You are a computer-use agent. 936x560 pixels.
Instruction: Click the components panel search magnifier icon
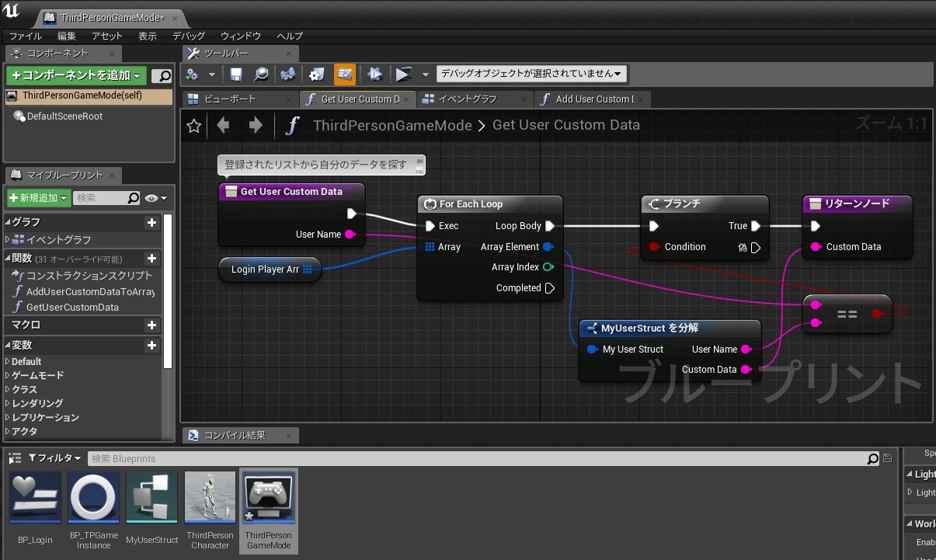162,76
